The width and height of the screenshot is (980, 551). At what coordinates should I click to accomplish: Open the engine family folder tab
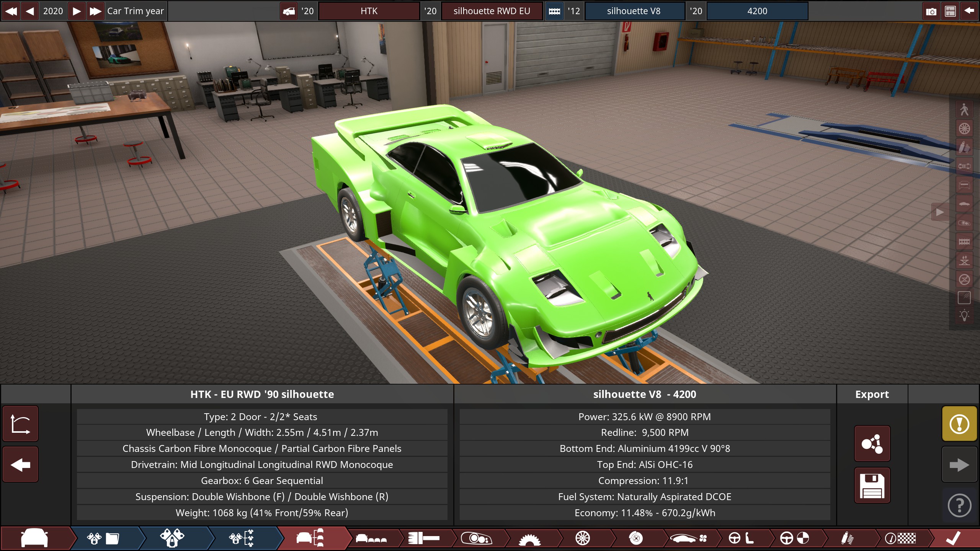(x=103, y=538)
